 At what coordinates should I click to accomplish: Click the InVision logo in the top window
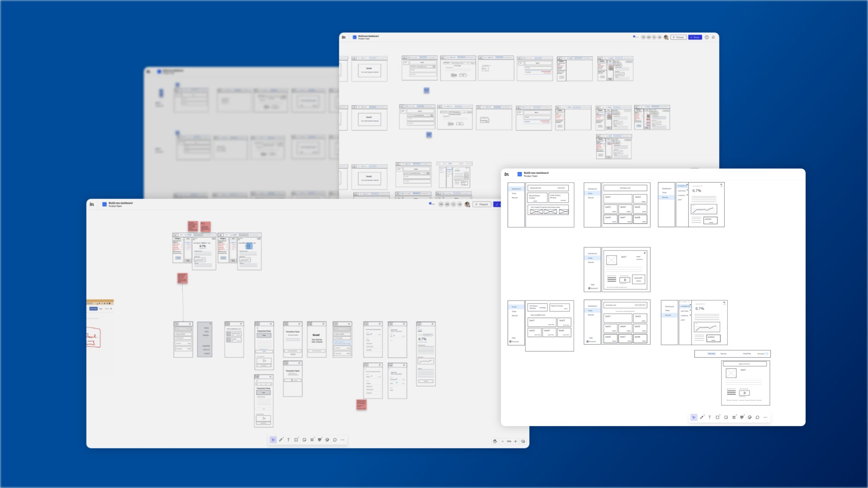(344, 37)
